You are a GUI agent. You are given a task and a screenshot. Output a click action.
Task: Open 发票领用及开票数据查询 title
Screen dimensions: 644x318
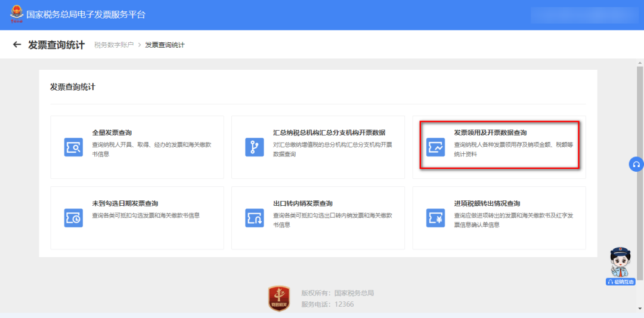(490, 132)
